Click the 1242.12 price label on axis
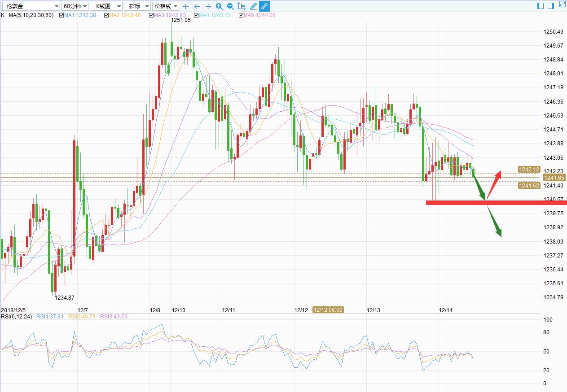The image size is (567, 392). tap(529, 170)
